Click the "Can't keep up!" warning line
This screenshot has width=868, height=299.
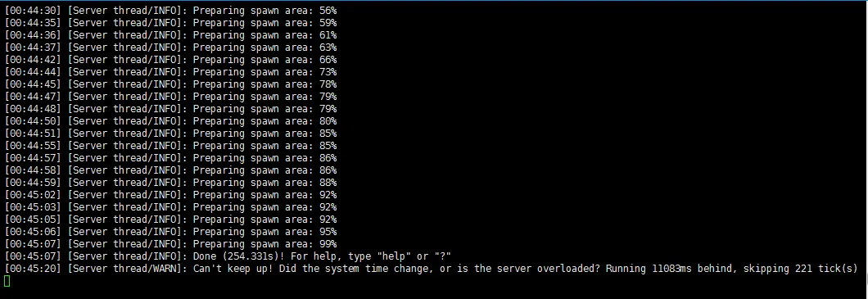(x=431, y=269)
